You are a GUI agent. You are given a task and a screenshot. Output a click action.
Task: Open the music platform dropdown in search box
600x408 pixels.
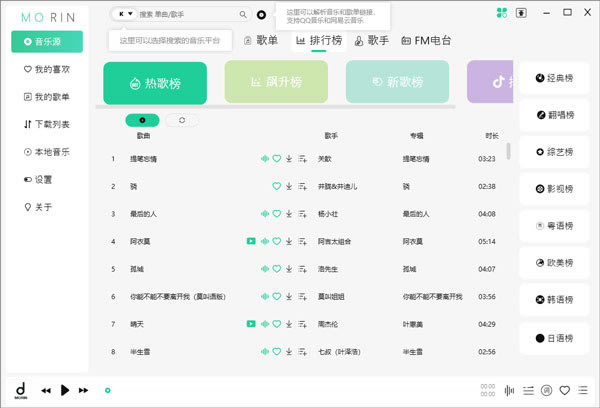coord(125,15)
